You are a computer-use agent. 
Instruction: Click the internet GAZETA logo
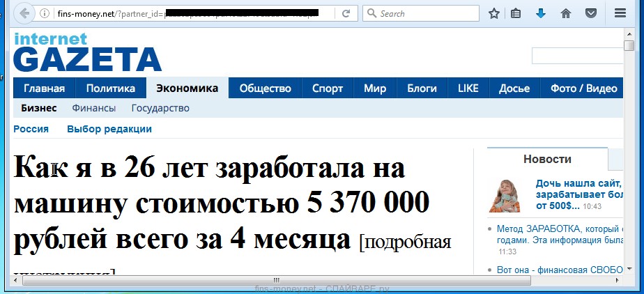pyautogui.click(x=87, y=52)
